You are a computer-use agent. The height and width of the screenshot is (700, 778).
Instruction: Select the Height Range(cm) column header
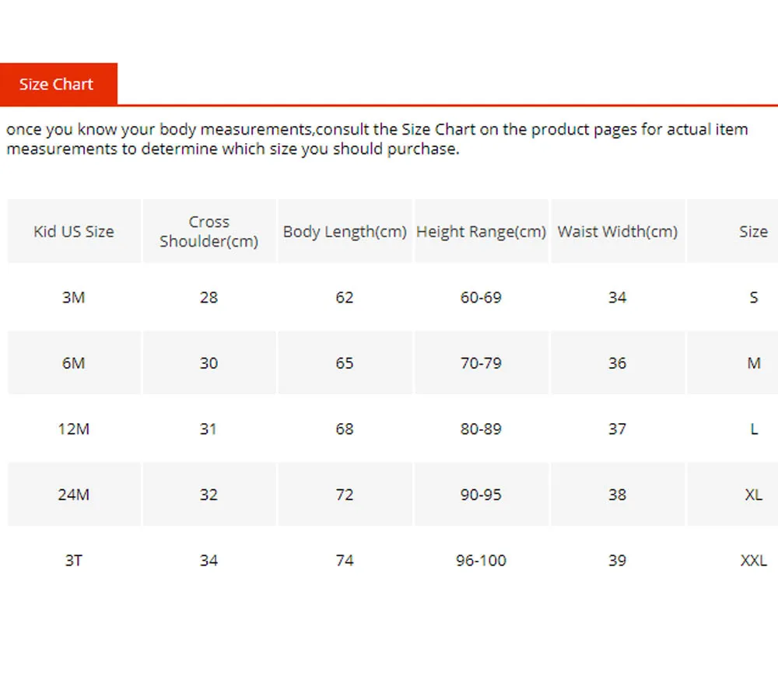481,232
